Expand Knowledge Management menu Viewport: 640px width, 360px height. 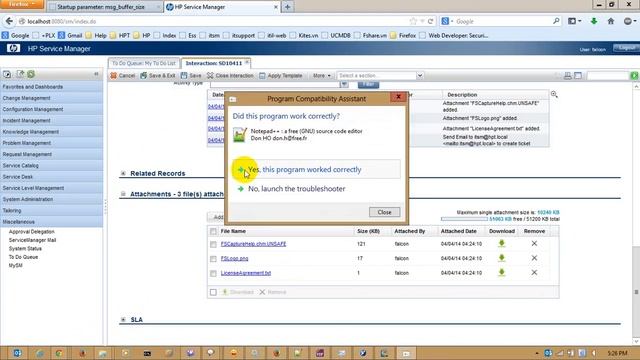(x=51, y=132)
